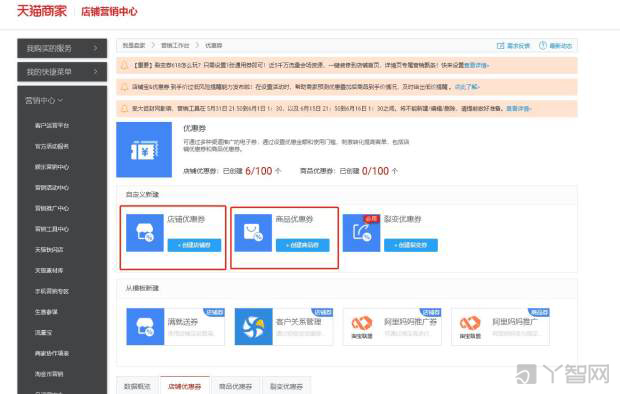Screen dimensions: 620x394
Task: Open 流量宝 in the sidebar
Action: tap(43, 333)
